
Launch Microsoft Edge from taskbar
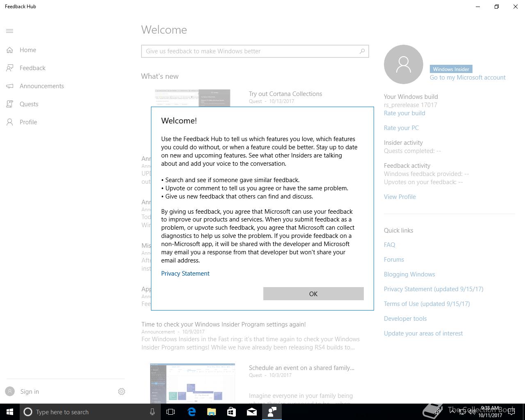tap(192, 412)
